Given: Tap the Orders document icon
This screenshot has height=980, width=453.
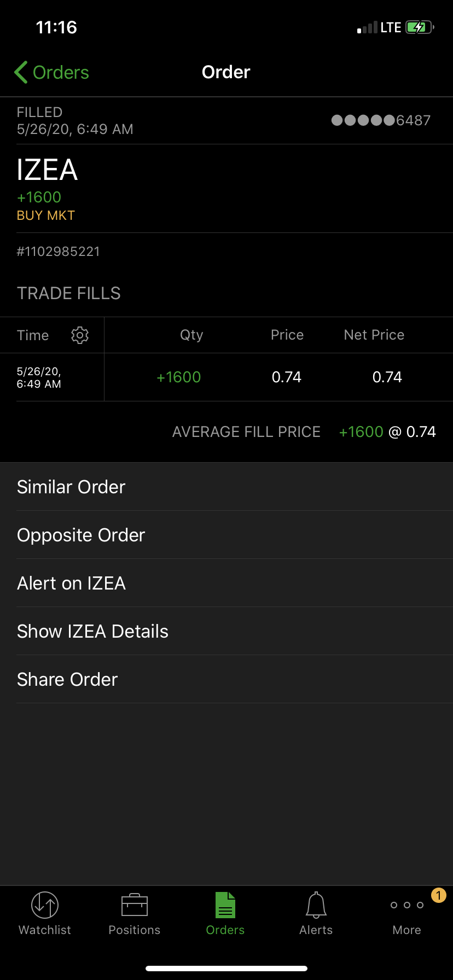Looking at the screenshot, I should coord(225,905).
